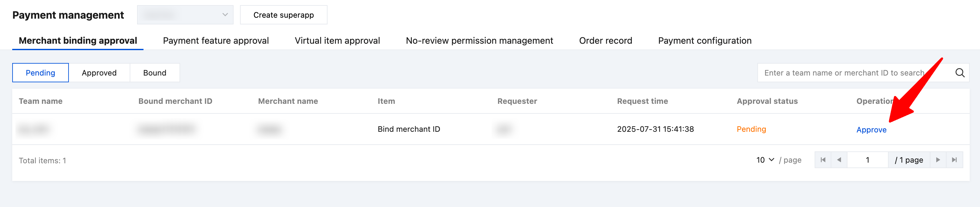
Task: Show the Bound merchants filter
Action: pos(154,73)
